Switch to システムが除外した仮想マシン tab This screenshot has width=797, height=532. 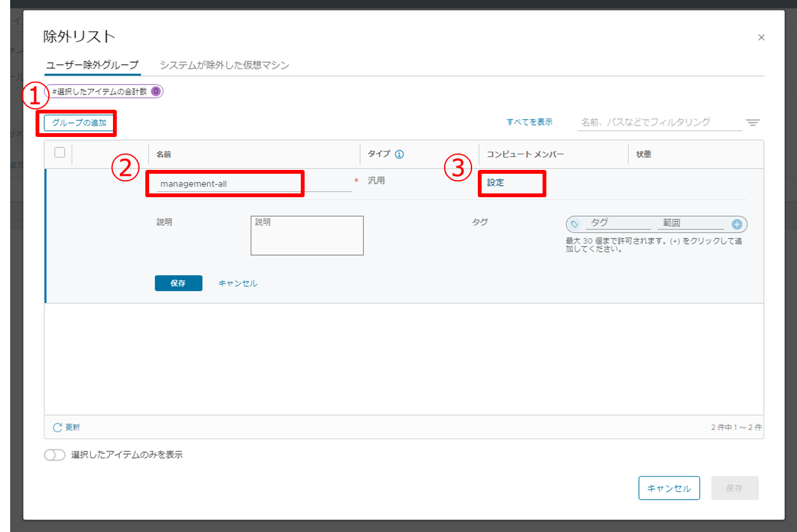click(x=225, y=65)
